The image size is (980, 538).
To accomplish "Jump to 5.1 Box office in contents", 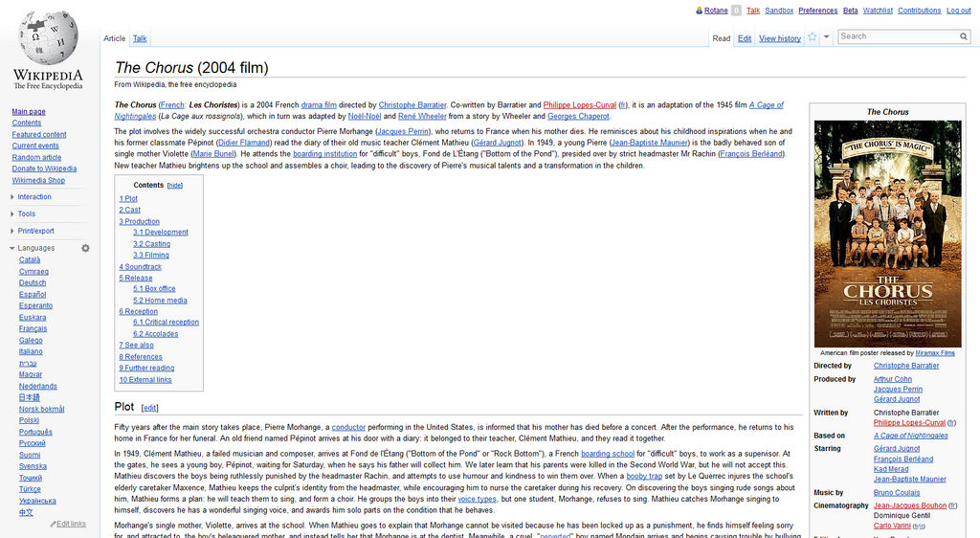I will [154, 289].
